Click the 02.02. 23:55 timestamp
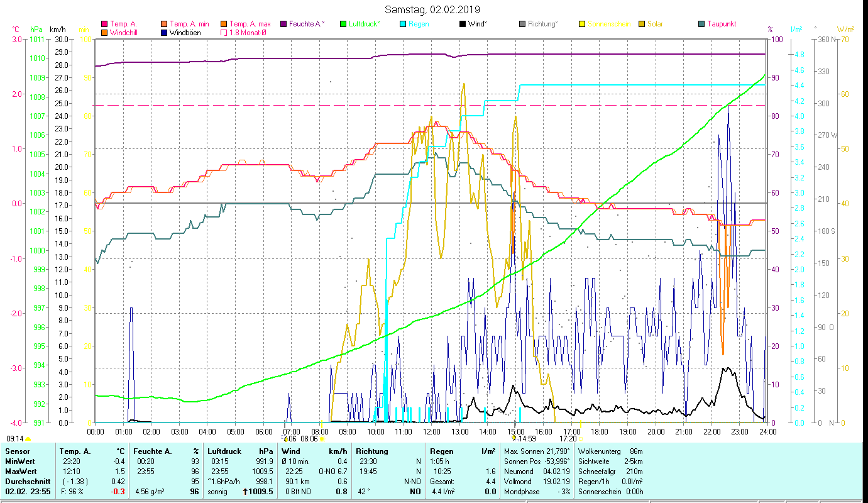This screenshot has height=503, width=868. (28, 492)
